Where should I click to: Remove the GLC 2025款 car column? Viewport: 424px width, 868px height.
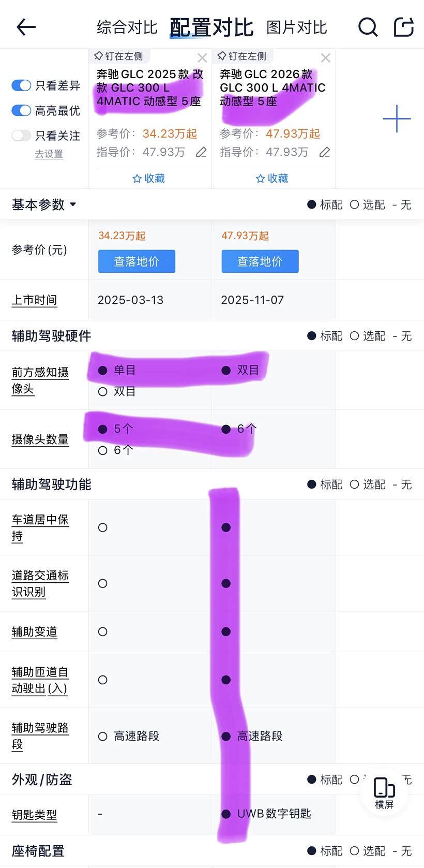click(202, 58)
